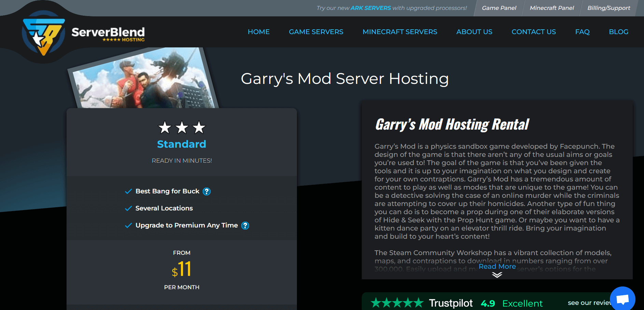This screenshot has width=644, height=310.
Task: Follow the ARK SERVERS promo link
Action: click(x=371, y=8)
